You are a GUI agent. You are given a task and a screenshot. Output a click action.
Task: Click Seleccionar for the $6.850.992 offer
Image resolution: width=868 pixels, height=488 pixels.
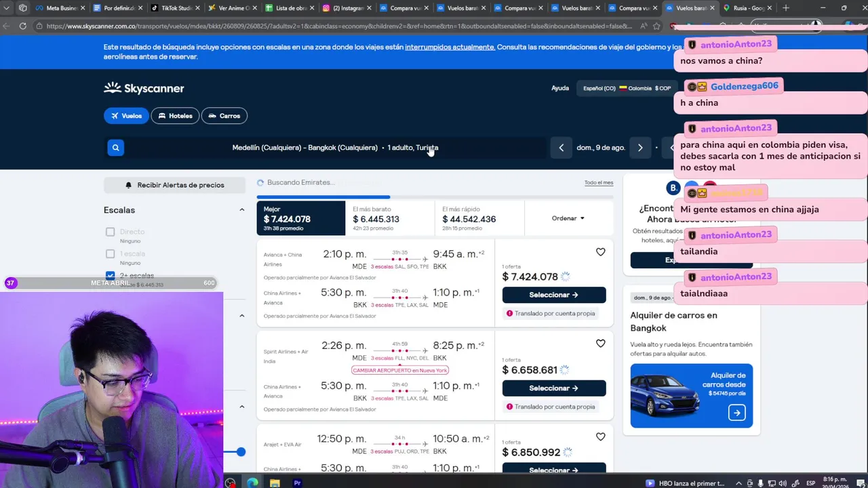click(x=554, y=469)
